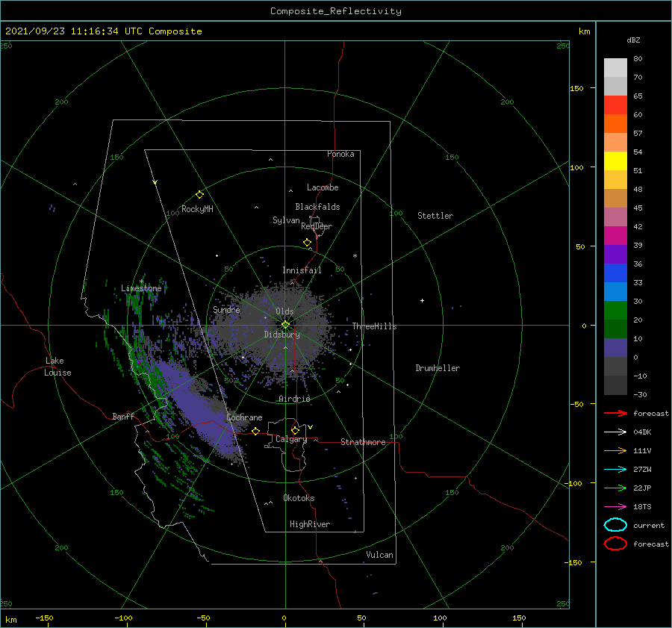Click the yellow radar-site diamond at map center
Screen dimensions: 672x628
(x=285, y=325)
